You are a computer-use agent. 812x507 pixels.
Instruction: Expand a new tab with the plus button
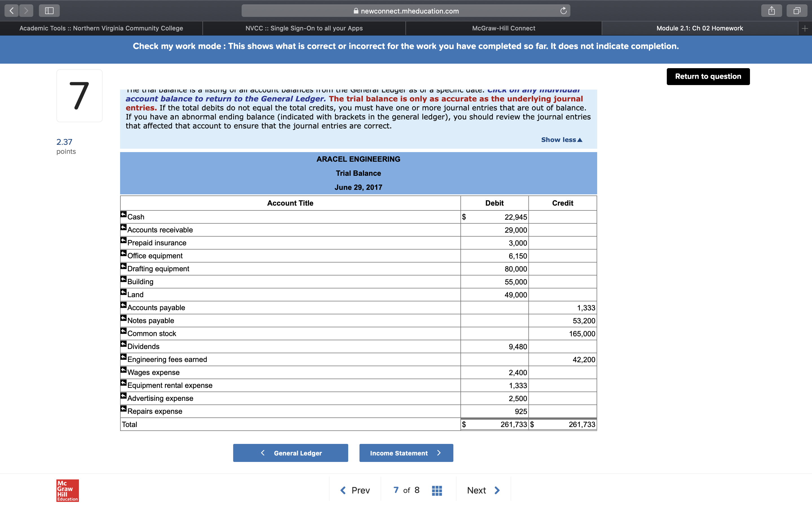(x=805, y=28)
